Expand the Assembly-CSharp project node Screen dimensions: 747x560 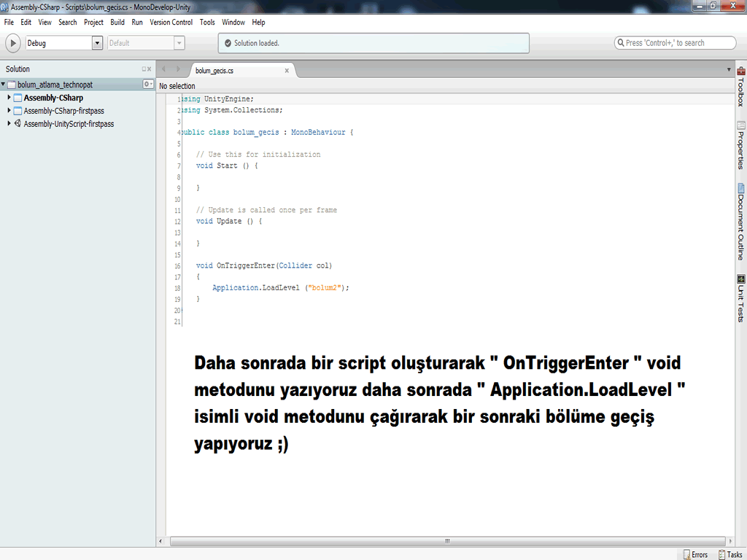(9, 97)
